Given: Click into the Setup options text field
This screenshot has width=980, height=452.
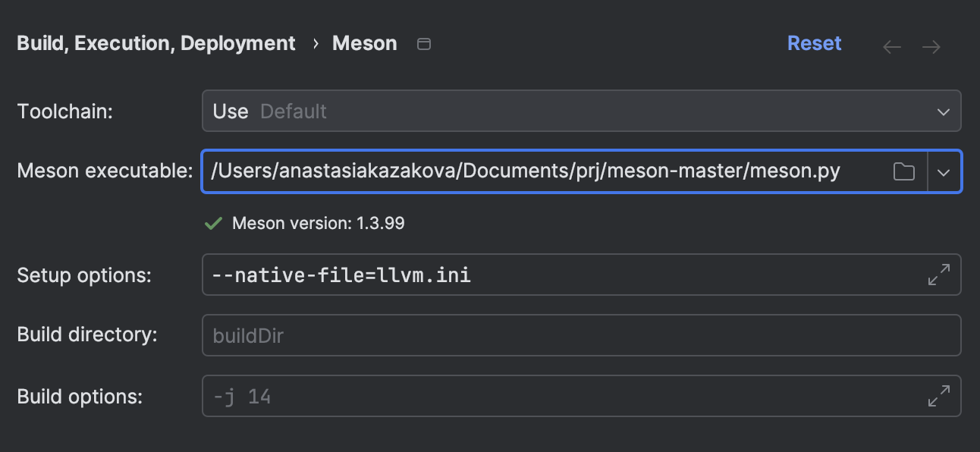Looking at the screenshot, I should coord(561,275).
